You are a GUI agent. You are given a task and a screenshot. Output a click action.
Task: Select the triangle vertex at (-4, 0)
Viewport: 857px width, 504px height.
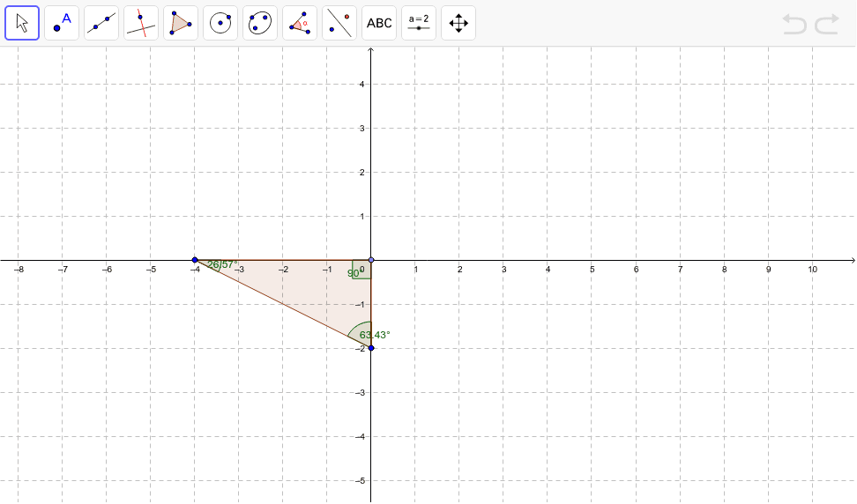[195, 260]
